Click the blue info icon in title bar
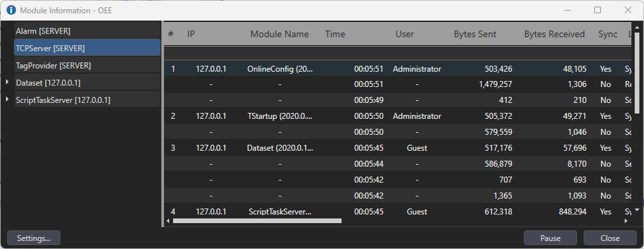The height and width of the screenshot is (249, 644). click(11, 10)
